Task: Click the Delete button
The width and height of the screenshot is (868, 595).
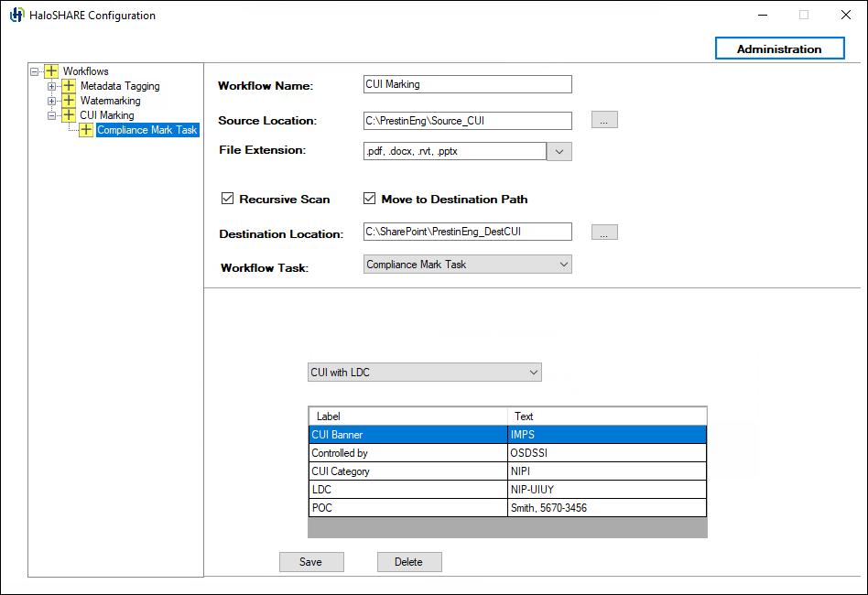Action: 409,561
